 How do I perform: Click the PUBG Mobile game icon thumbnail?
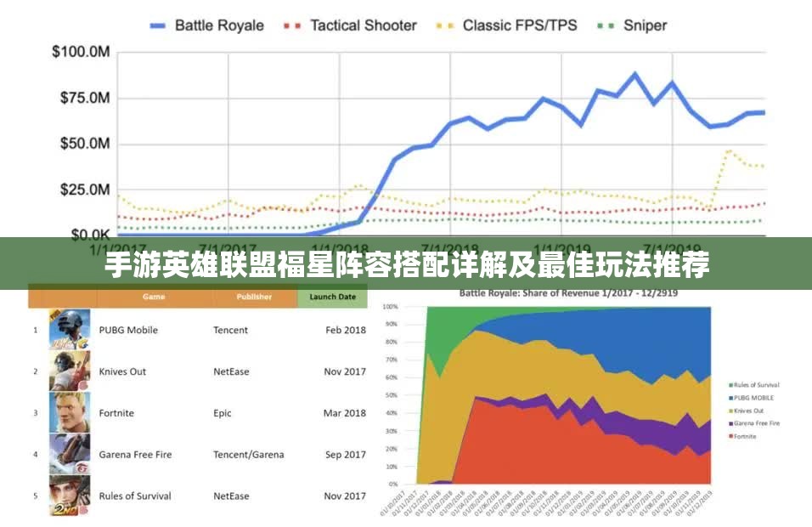70,330
